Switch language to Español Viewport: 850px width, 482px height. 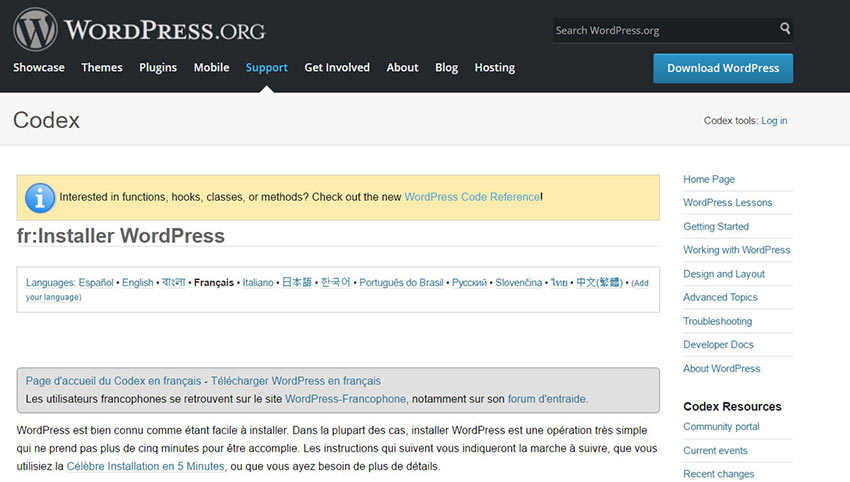pos(96,282)
